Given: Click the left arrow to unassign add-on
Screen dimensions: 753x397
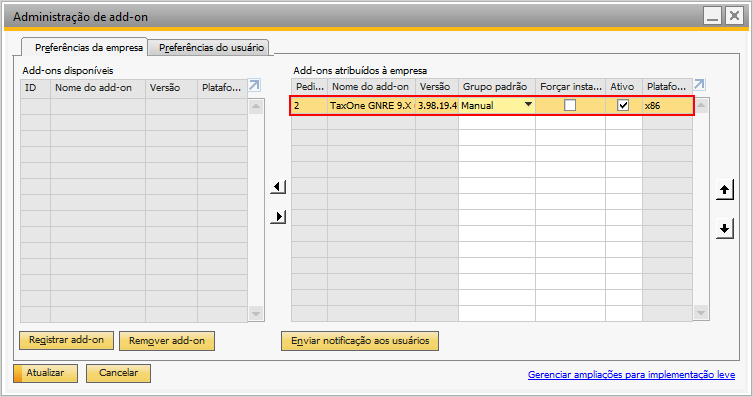Looking at the screenshot, I should (278, 187).
